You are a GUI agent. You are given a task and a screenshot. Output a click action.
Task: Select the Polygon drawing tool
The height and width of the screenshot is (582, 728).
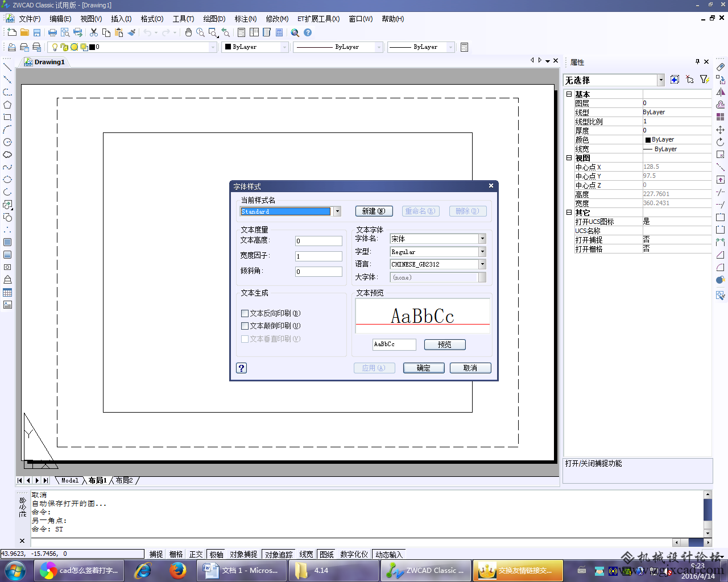(7, 105)
